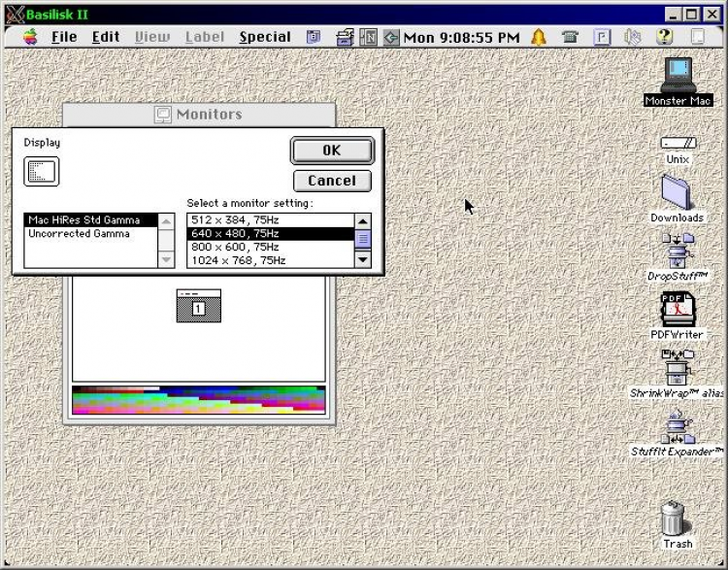Click the menu bar clock
The image size is (728, 570).
[x=461, y=38]
